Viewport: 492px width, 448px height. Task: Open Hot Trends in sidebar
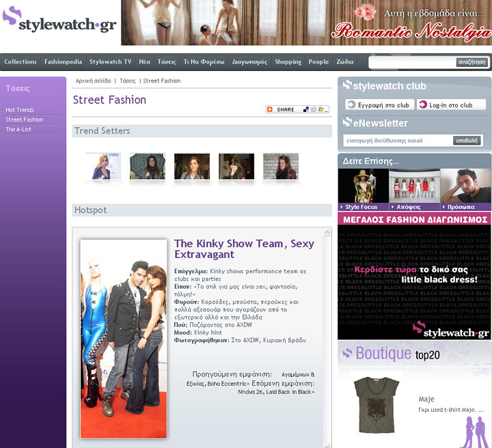pos(20,110)
